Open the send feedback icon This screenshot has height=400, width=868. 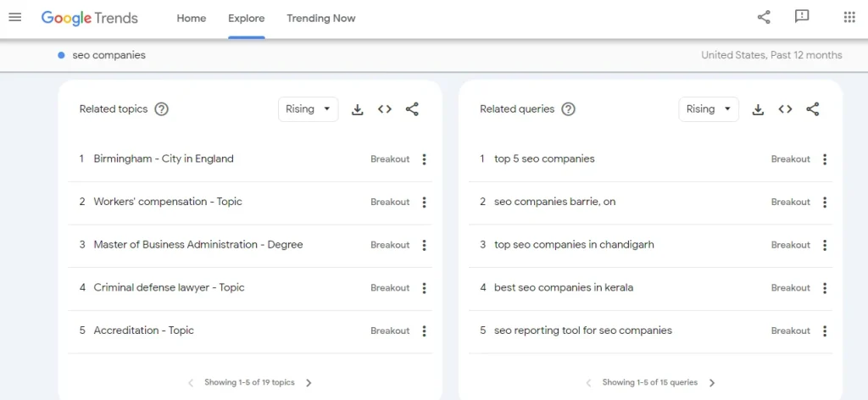click(x=802, y=17)
